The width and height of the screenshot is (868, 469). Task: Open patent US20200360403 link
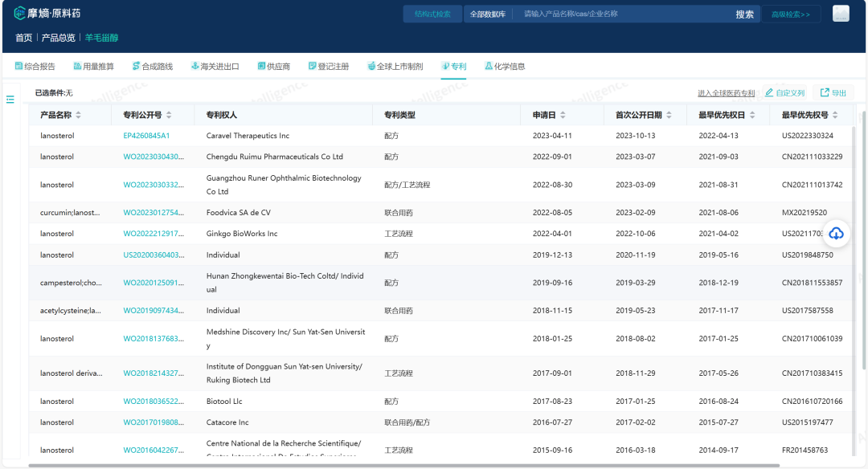[154, 255]
